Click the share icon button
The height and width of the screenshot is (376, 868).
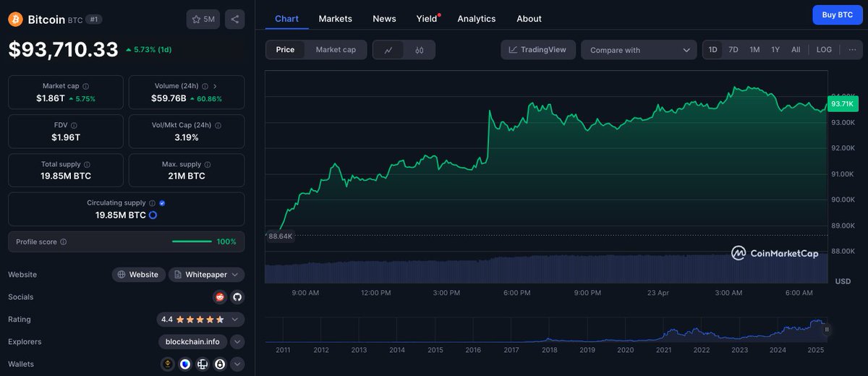(x=234, y=20)
